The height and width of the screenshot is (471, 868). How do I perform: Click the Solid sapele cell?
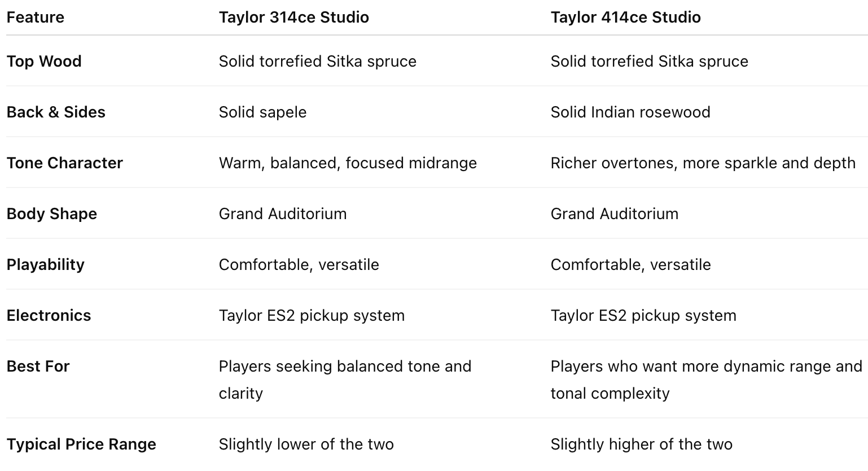262,112
